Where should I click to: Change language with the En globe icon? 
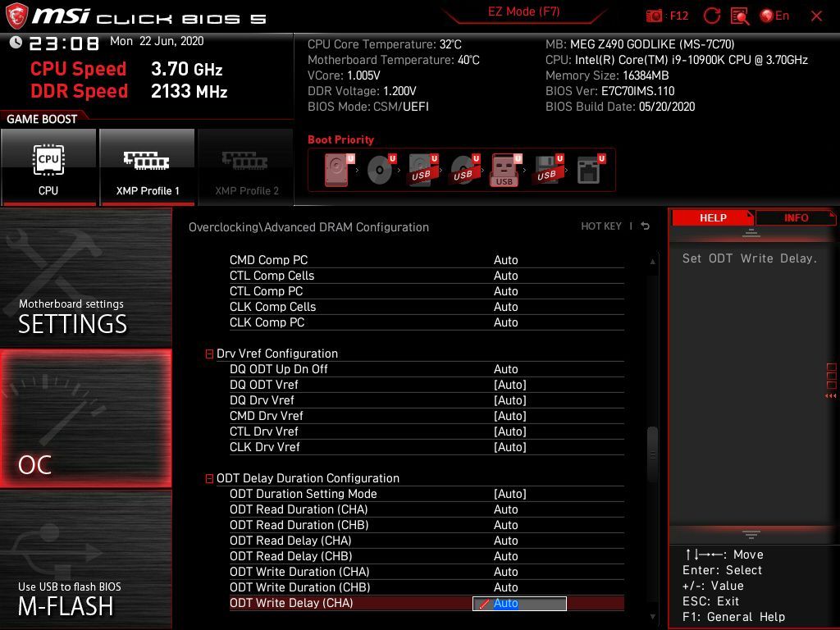(774, 16)
